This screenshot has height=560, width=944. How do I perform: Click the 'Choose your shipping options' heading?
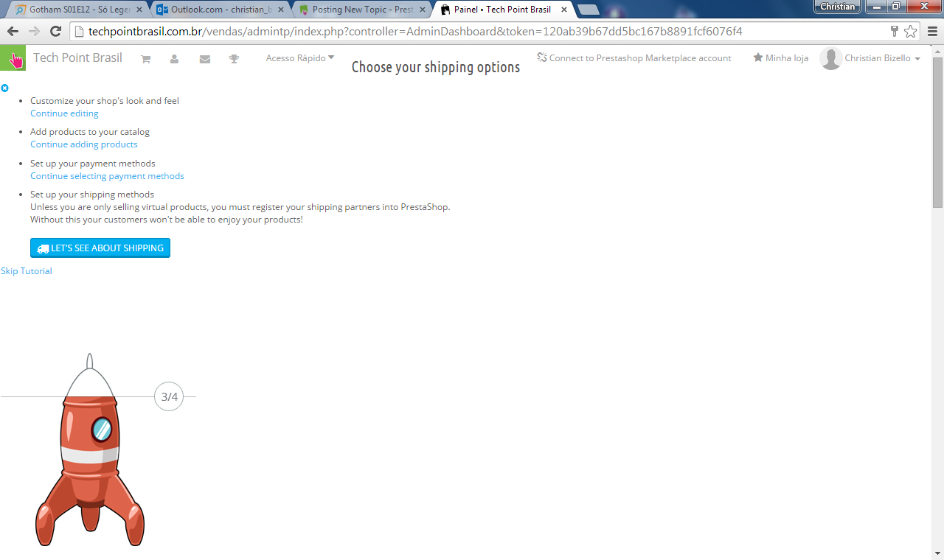click(436, 67)
